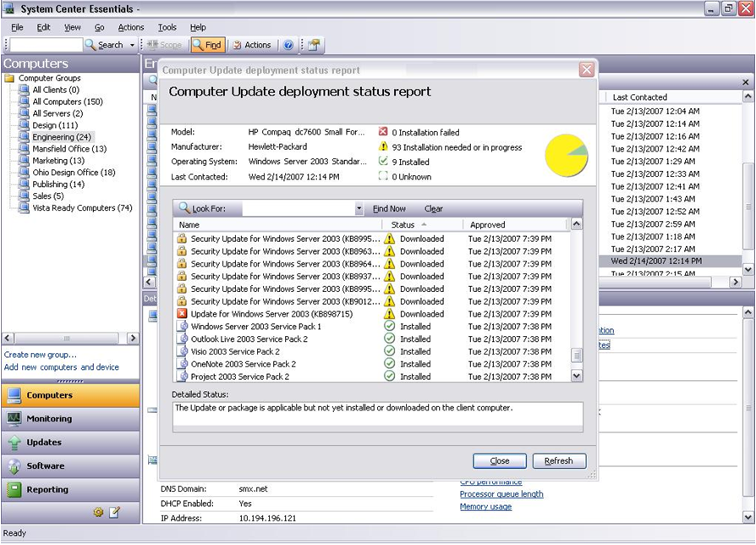The image size is (756, 545).
Task: Click Clear in the Look For bar
Action: [x=434, y=209]
